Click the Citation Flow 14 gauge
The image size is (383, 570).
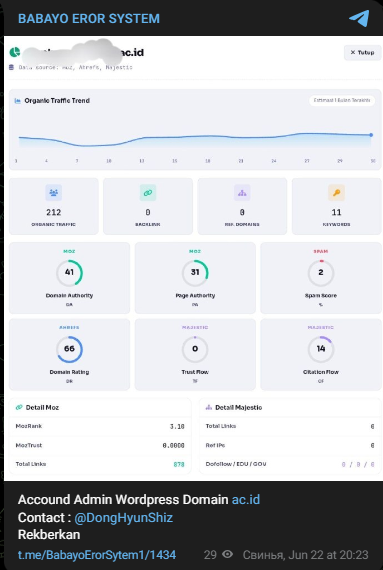coord(321,349)
